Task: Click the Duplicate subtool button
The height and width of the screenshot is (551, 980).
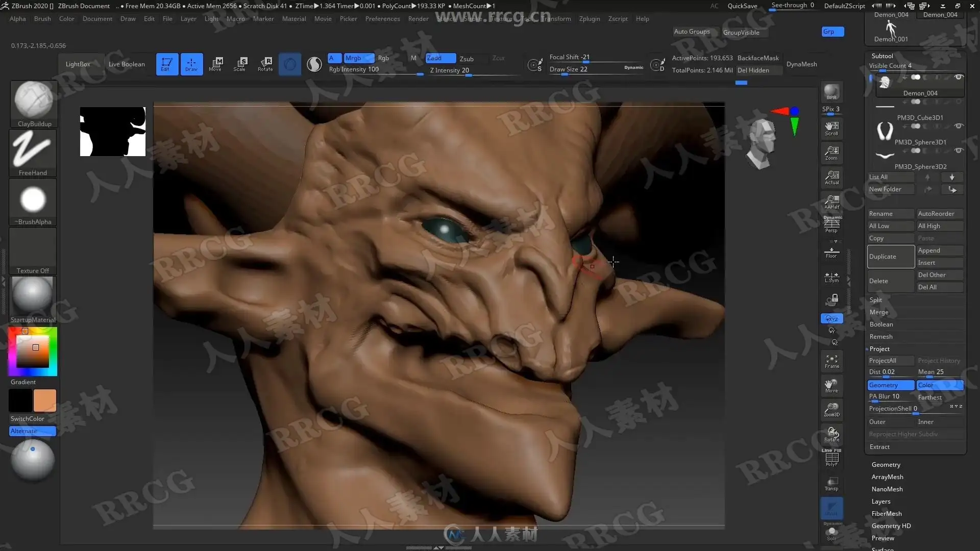Action: 890,257
